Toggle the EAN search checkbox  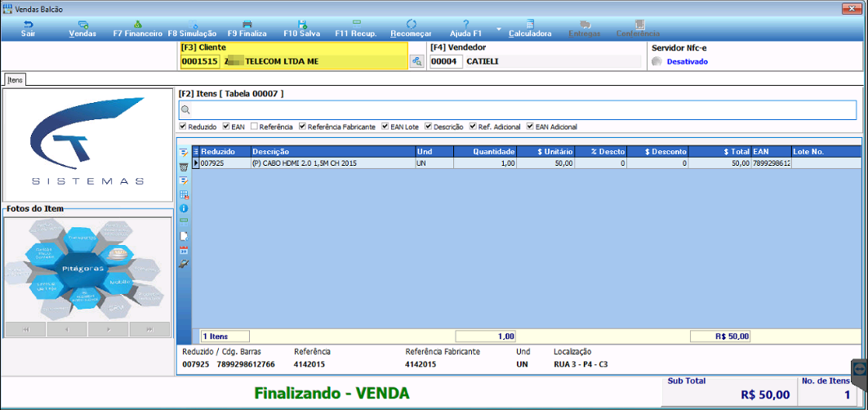(x=226, y=127)
